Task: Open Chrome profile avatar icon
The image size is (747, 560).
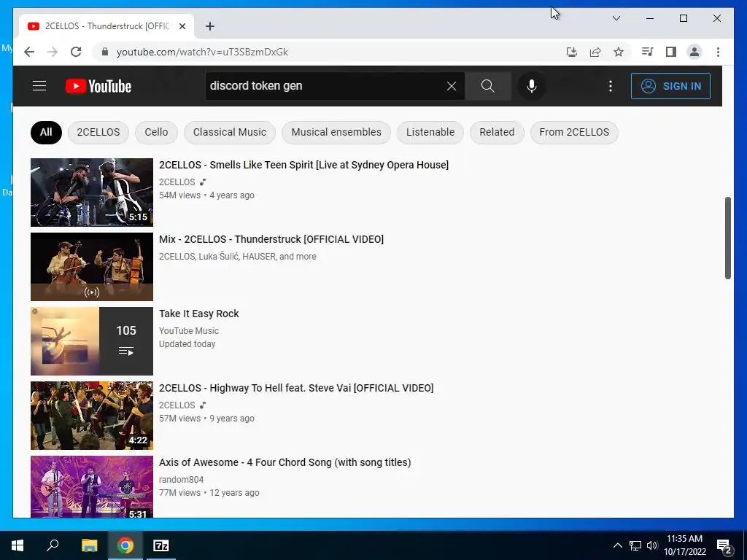Action: (694, 52)
